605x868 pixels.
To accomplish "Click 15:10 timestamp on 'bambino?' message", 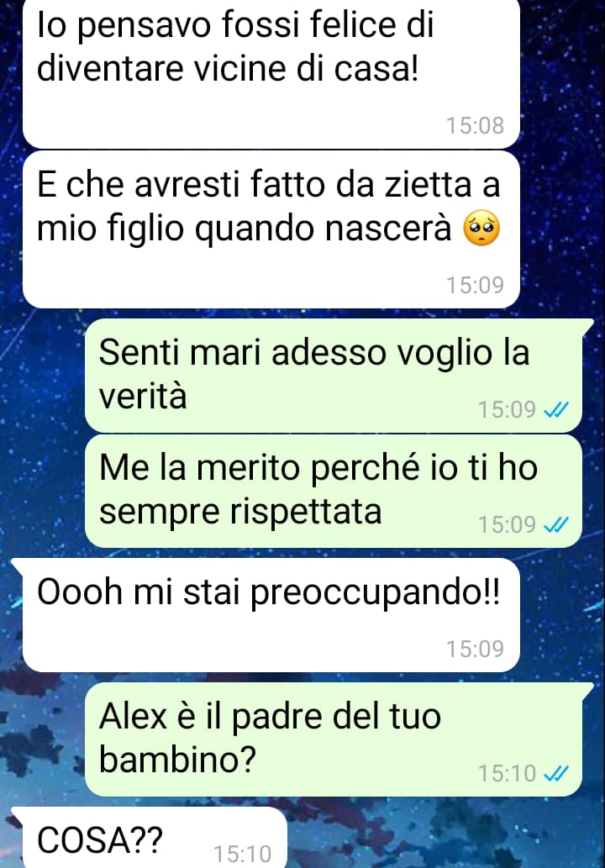I will pos(507,773).
